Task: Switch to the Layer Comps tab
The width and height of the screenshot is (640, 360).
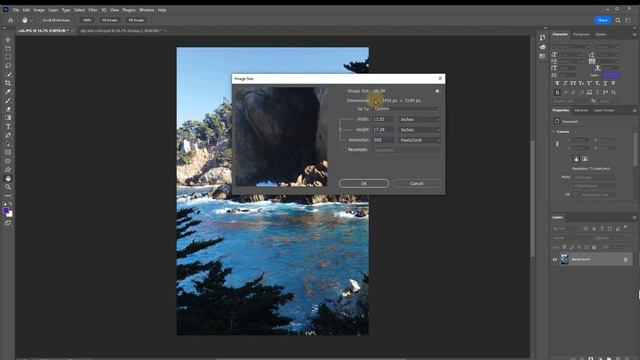Action: click(604, 110)
